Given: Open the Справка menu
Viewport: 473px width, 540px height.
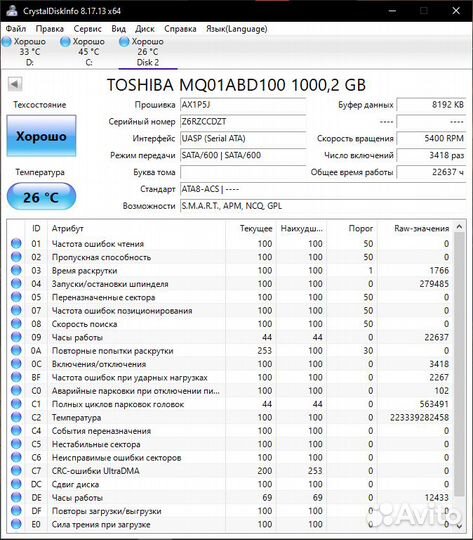Looking at the screenshot, I should click(180, 29).
